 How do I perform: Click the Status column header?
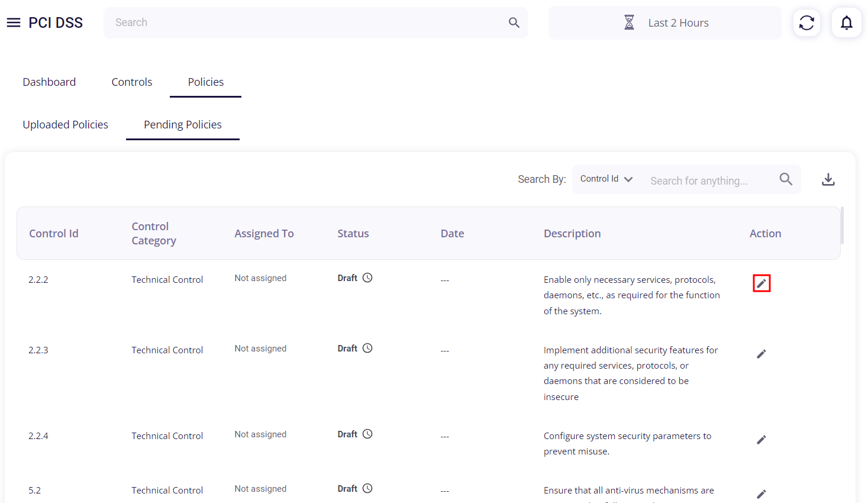pyautogui.click(x=353, y=233)
